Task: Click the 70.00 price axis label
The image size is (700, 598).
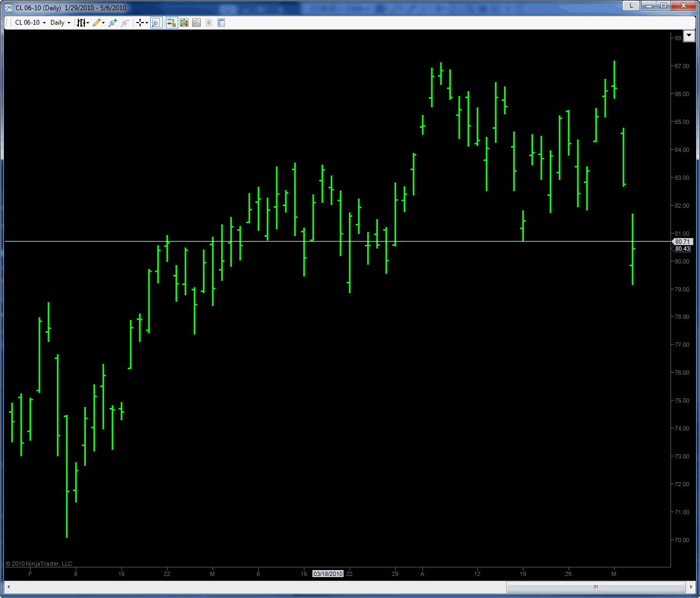Action: click(682, 540)
